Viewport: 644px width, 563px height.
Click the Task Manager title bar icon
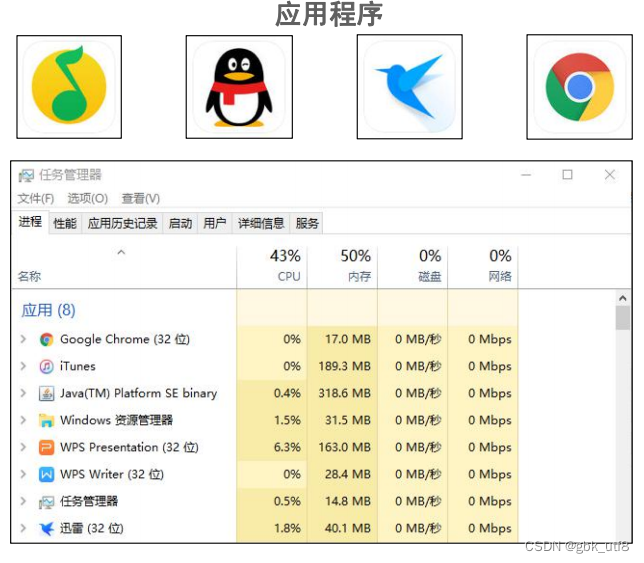[x=26, y=175]
